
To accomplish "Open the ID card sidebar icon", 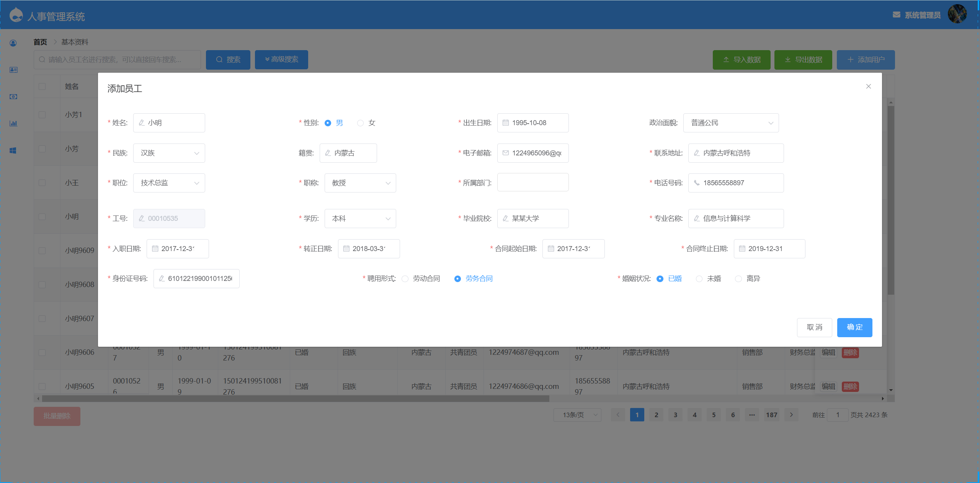I will click(13, 70).
